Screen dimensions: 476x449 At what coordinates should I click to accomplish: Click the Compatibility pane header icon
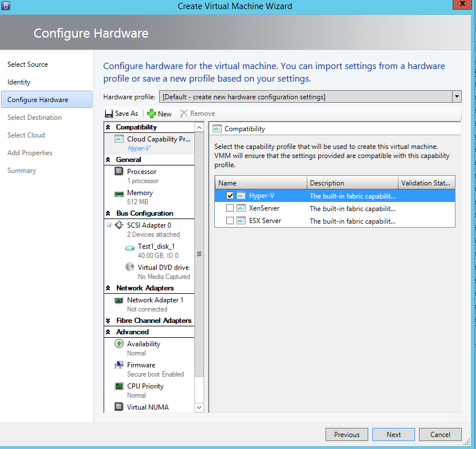point(217,128)
